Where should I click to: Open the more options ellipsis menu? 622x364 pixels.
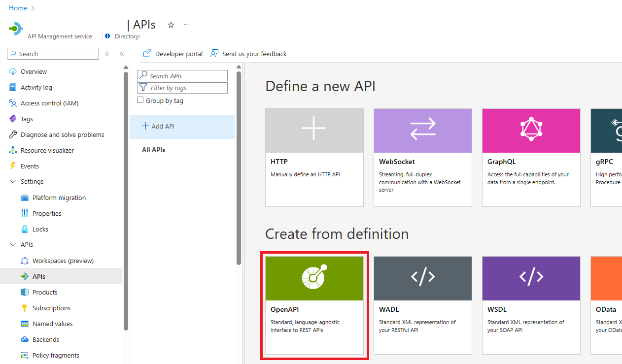coord(186,24)
